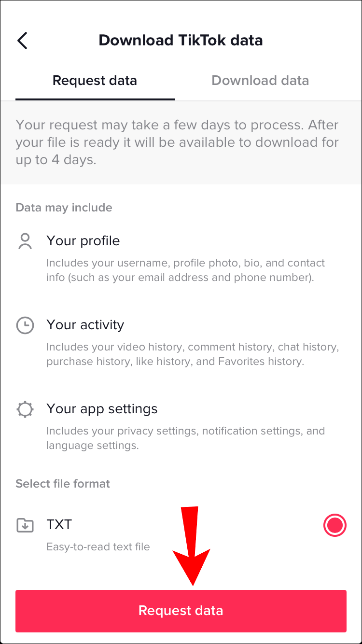Viewport: 362px width, 644px height.
Task: Click the clock icon beside Your activity
Action: point(25,325)
